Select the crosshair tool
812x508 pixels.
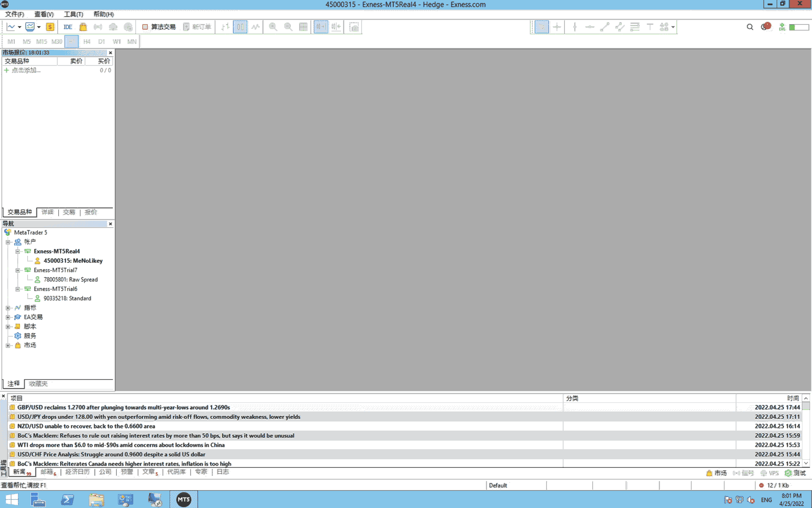point(557,27)
